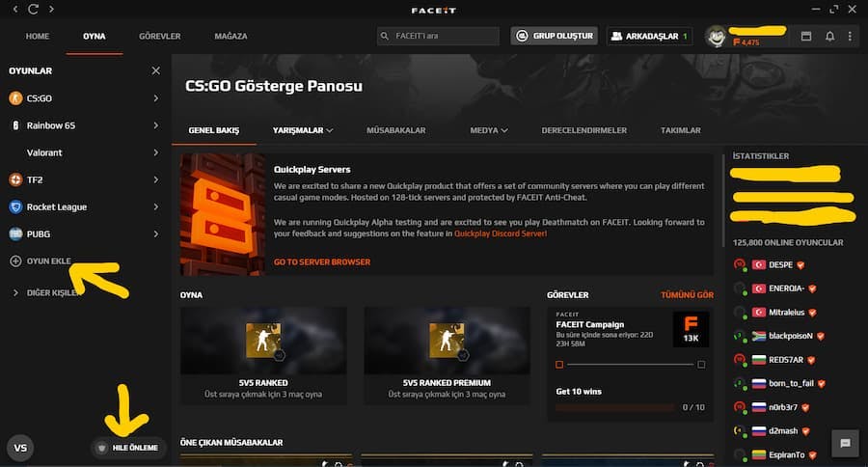Open EspiranTo player profile

pyautogui.click(x=787, y=454)
